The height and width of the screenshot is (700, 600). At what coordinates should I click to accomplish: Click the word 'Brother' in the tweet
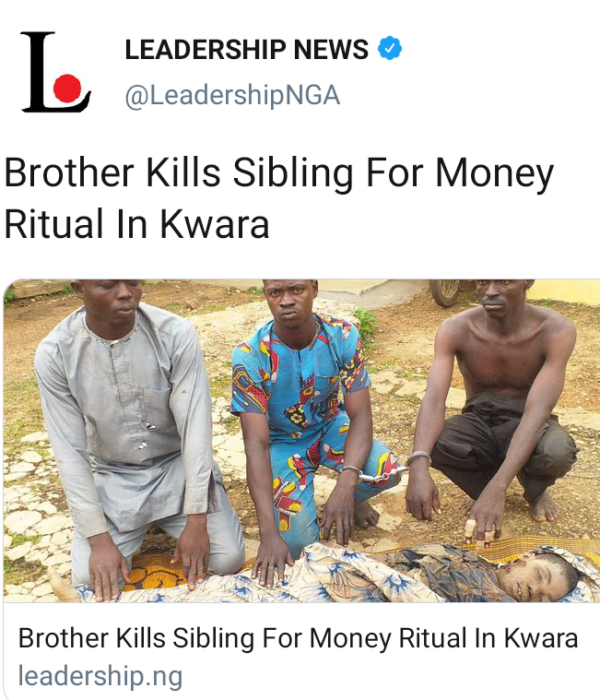coord(69,172)
